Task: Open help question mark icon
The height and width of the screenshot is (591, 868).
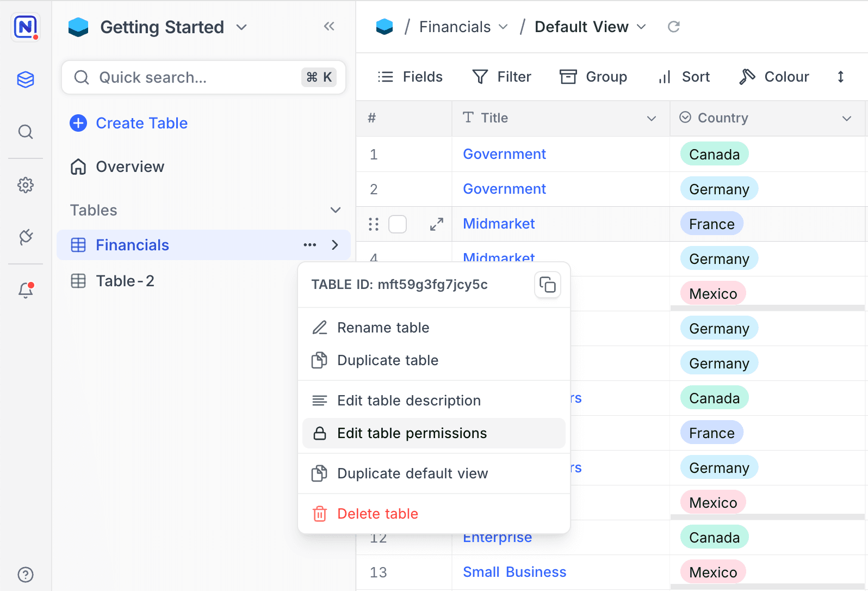Action: pyautogui.click(x=26, y=575)
